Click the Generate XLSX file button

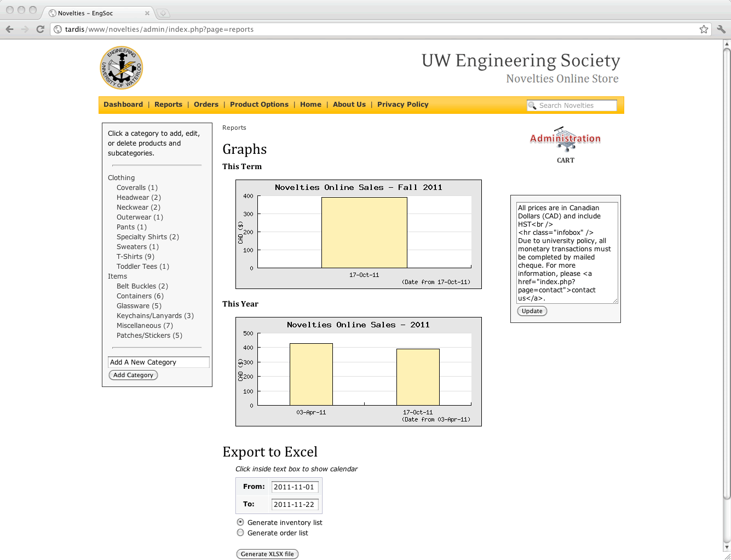coord(267,554)
